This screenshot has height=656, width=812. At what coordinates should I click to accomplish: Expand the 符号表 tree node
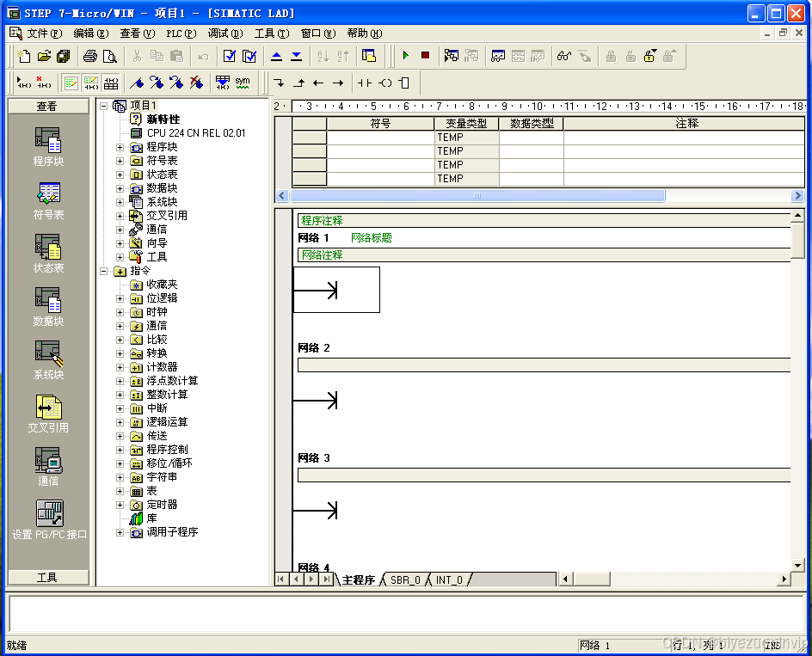[x=120, y=161]
